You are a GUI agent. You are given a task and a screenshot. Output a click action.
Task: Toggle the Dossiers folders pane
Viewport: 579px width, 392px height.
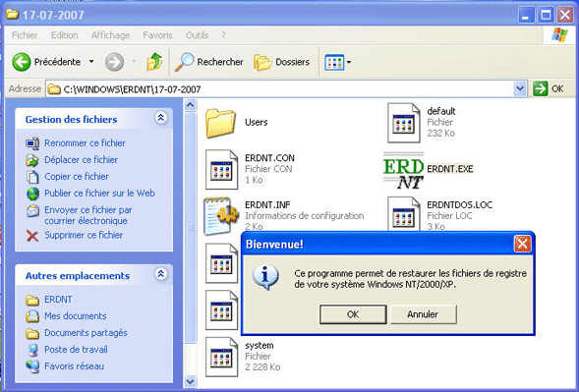pos(282,62)
